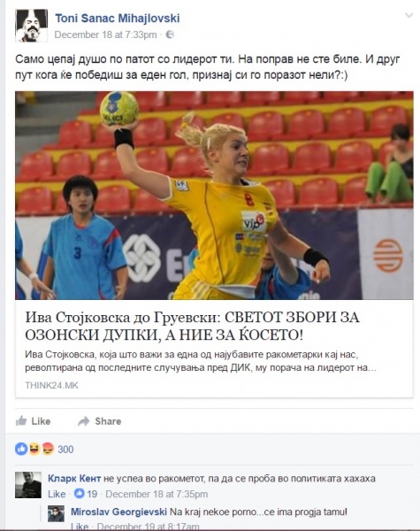The height and width of the screenshot is (531, 420).
Task: Click the Haha laughing reaction icon
Action: [x=34, y=449]
